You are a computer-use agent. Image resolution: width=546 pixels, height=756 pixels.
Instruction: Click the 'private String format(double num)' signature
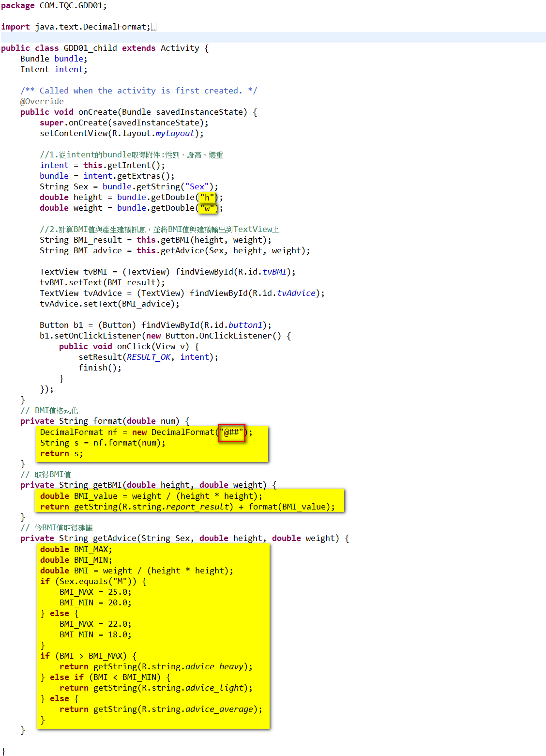(105, 421)
